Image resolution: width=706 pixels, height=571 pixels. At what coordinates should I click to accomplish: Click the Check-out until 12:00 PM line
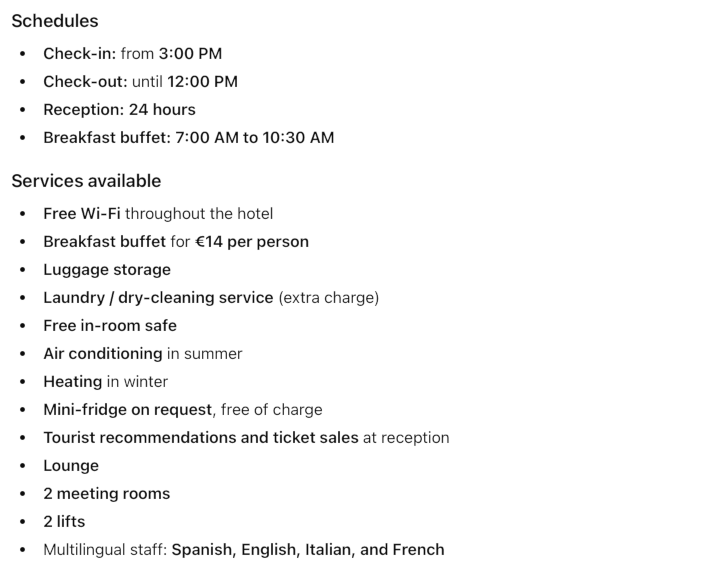140,82
